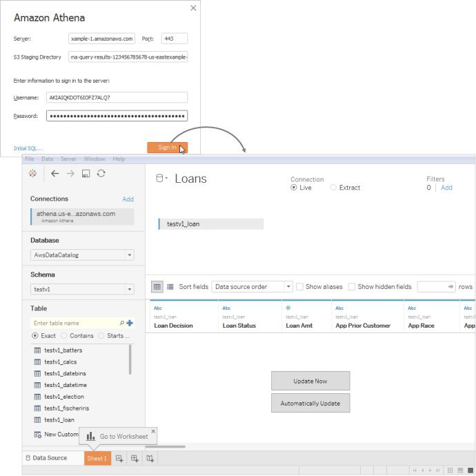Click the Update Now button
The image size is (476, 476).
pyautogui.click(x=310, y=381)
